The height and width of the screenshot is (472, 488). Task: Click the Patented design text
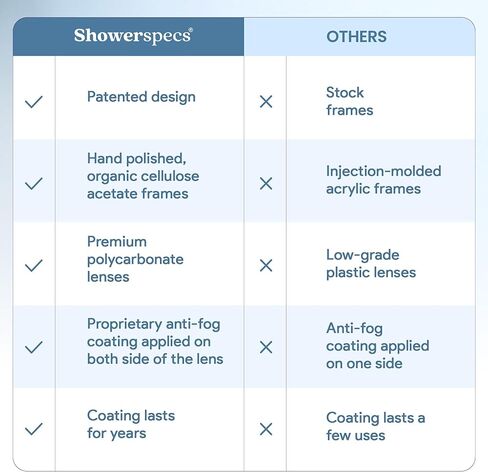(141, 97)
